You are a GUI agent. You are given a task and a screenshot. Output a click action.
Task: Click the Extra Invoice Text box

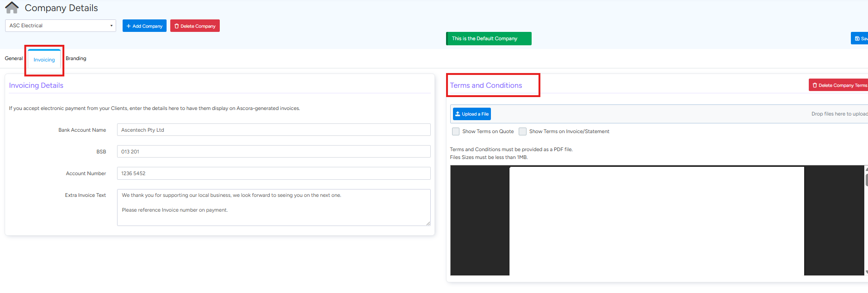pos(273,207)
